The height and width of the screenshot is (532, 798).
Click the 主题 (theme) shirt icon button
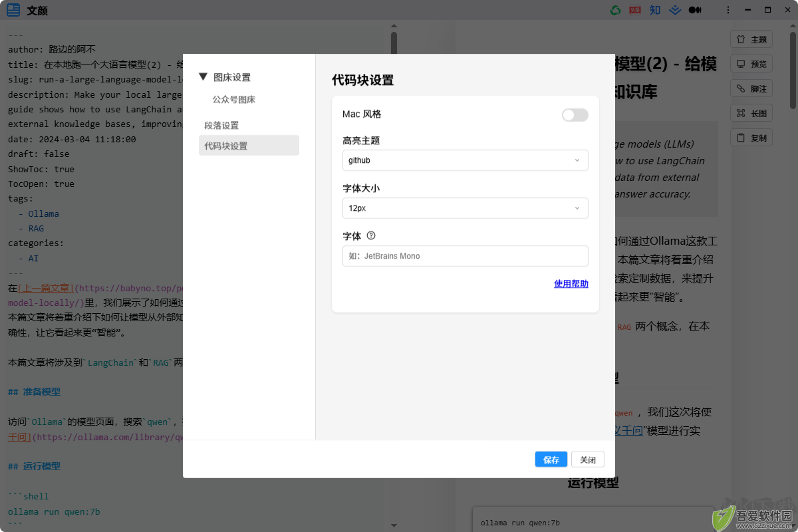pyautogui.click(x=751, y=39)
